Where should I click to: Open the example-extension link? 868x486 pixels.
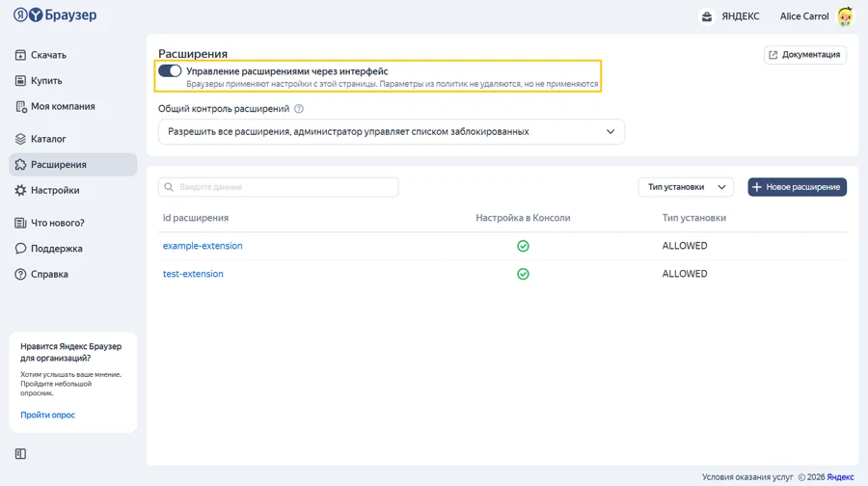click(203, 246)
